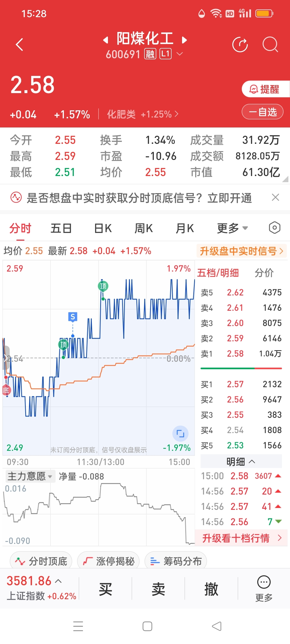The height and width of the screenshot is (644, 290).
Task: Select 买2 price 2.56 row
Action: [241, 400]
